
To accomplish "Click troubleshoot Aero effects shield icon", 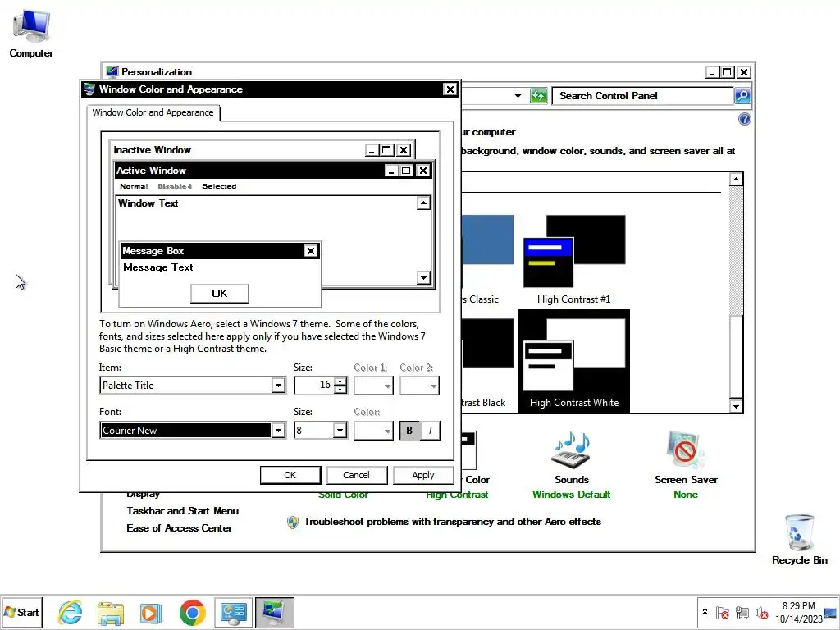I will [x=293, y=523].
